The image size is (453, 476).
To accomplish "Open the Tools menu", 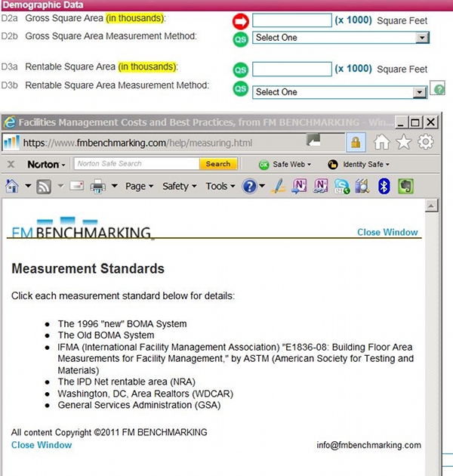I will click(220, 186).
